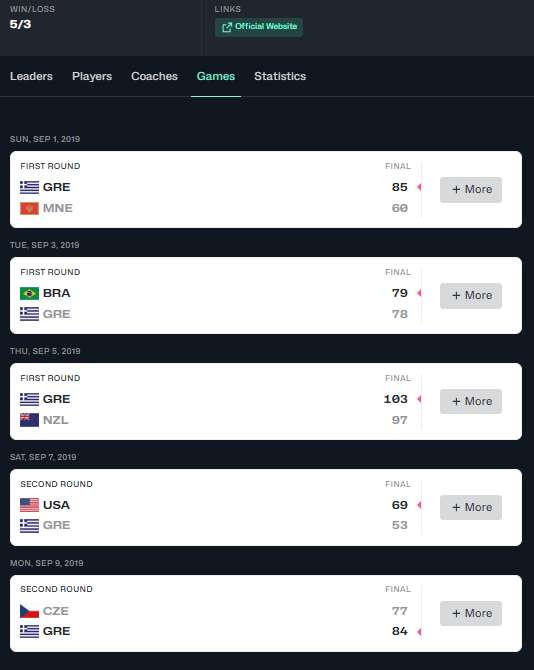Click the external link icon beside Official Website
The height and width of the screenshot is (670, 534).
(227, 27)
